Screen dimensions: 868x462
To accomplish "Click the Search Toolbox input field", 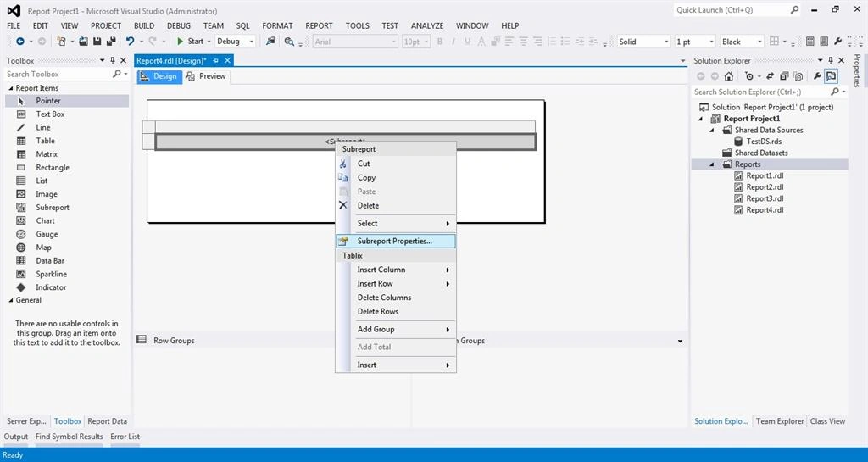I will point(59,74).
